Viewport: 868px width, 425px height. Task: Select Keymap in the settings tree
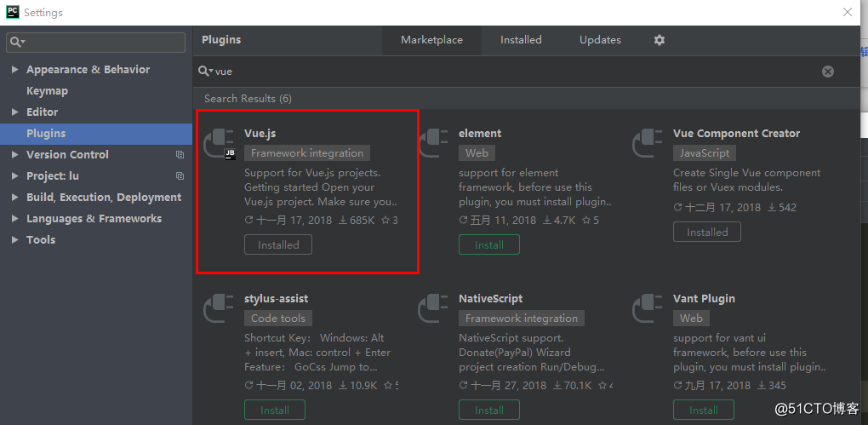(47, 91)
